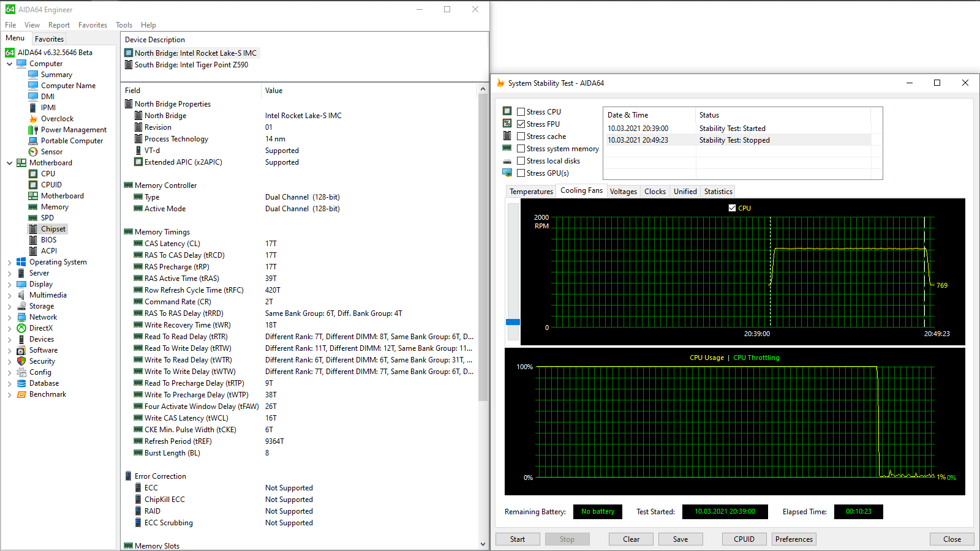This screenshot has width=980, height=551.
Task: Click the Start button
Action: pos(518,539)
